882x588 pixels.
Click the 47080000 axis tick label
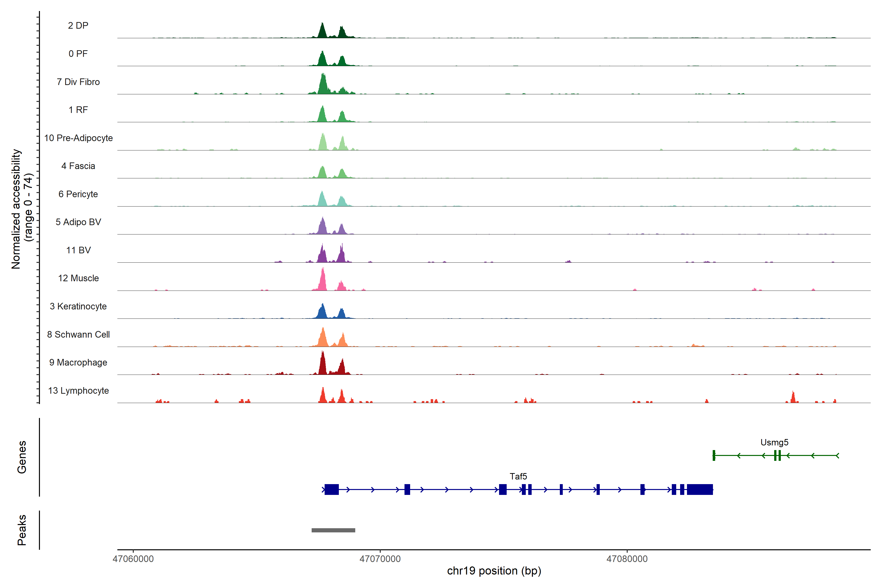pyautogui.click(x=627, y=559)
